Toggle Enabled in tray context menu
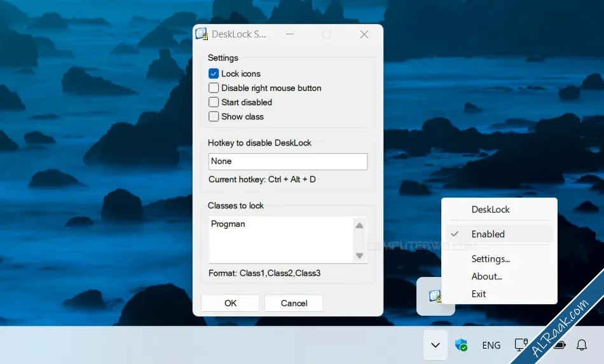The height and width of the screenshot is (364, 604). (499, 234)
